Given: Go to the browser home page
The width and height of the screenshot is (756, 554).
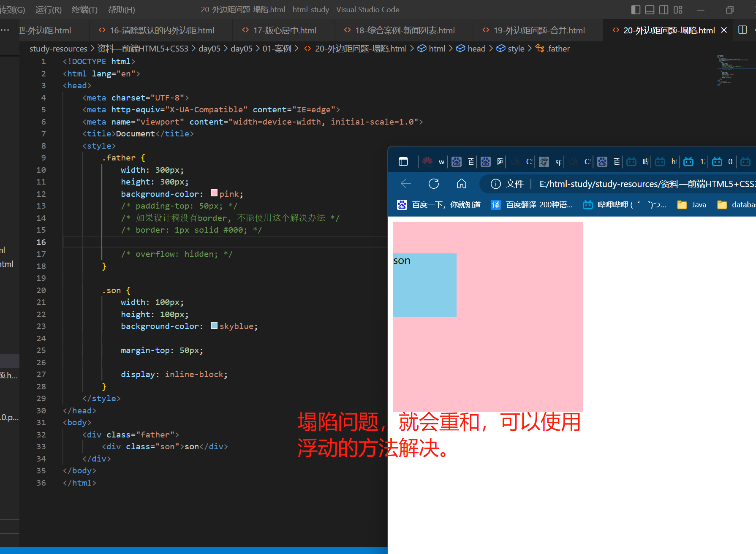Looking at the screenshot, I should (x=462, y=184).
